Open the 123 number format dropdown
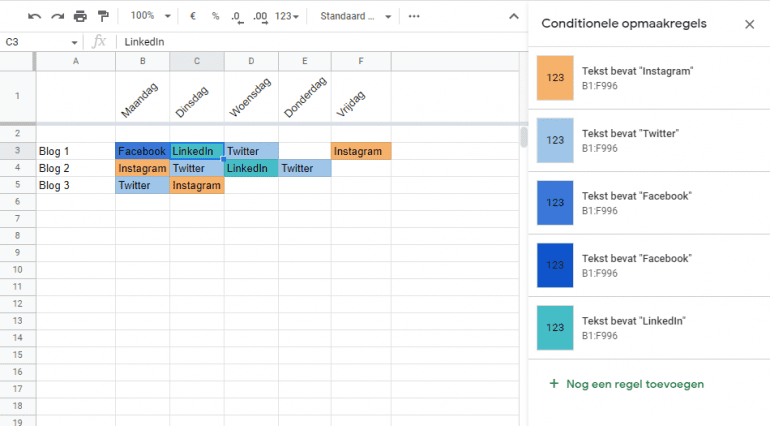Viewport: 770px width, 426px height. 287,16
